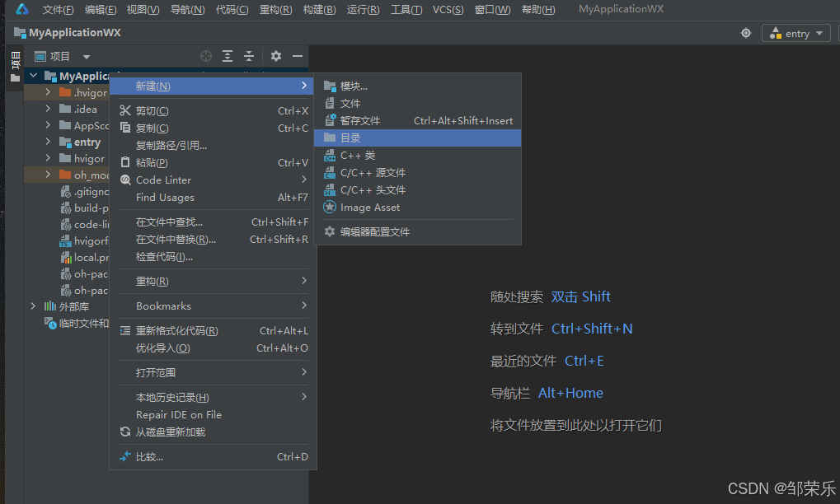Expand the entry module arrow

(x=48, y=142)
